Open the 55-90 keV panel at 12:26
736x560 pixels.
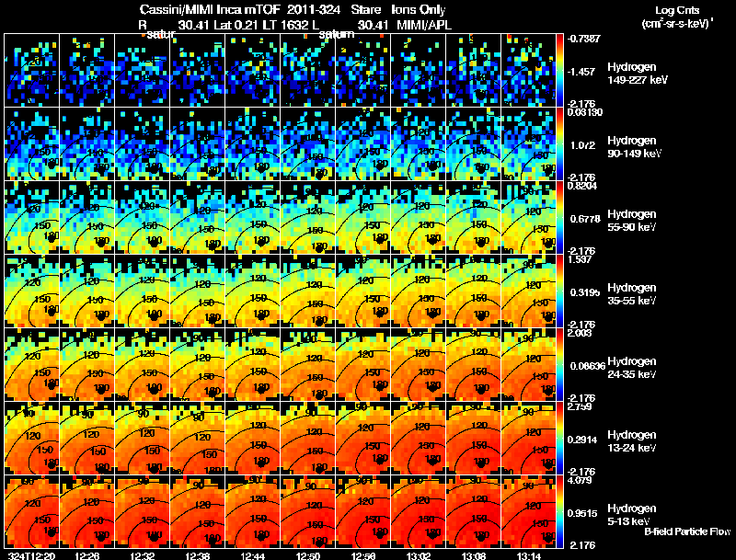pyautogui.click(x=86, y=218)
